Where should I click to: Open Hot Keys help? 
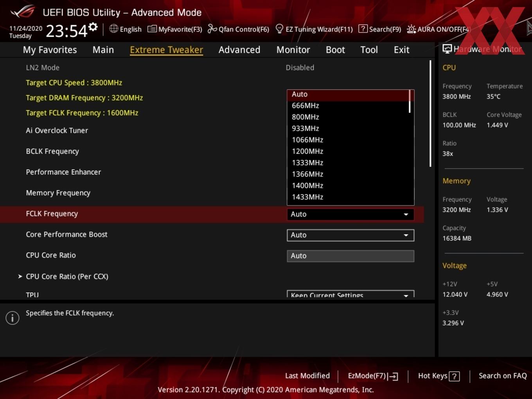(x=439, y=376)
